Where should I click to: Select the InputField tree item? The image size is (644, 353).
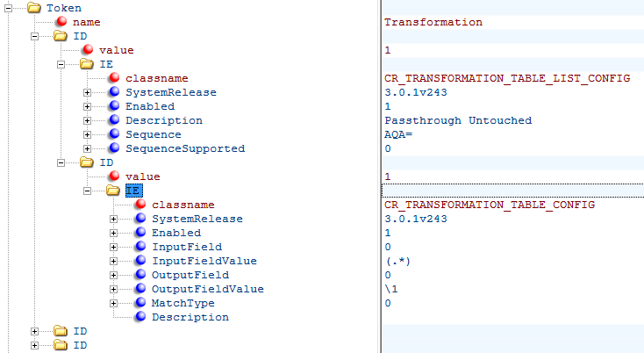[x=187, y=247]
